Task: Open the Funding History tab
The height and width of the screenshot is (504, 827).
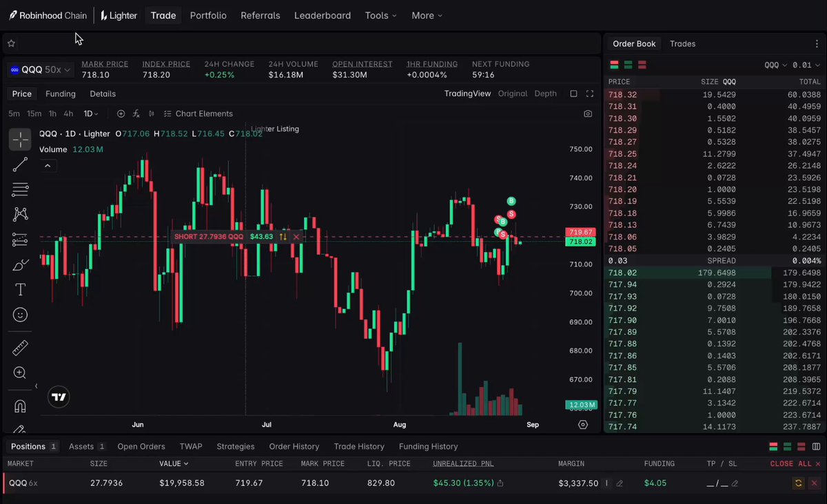Action: pyautogui.click(x=428, y=446)
